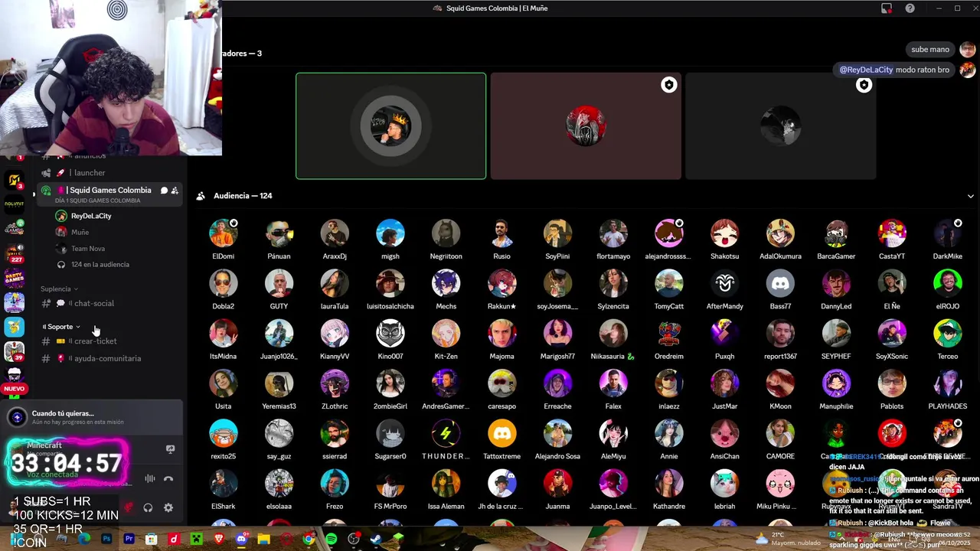Viewport: 980px width, 551px height.
Task: Click audience member ElDomi avatar
Action: point(224,234)
